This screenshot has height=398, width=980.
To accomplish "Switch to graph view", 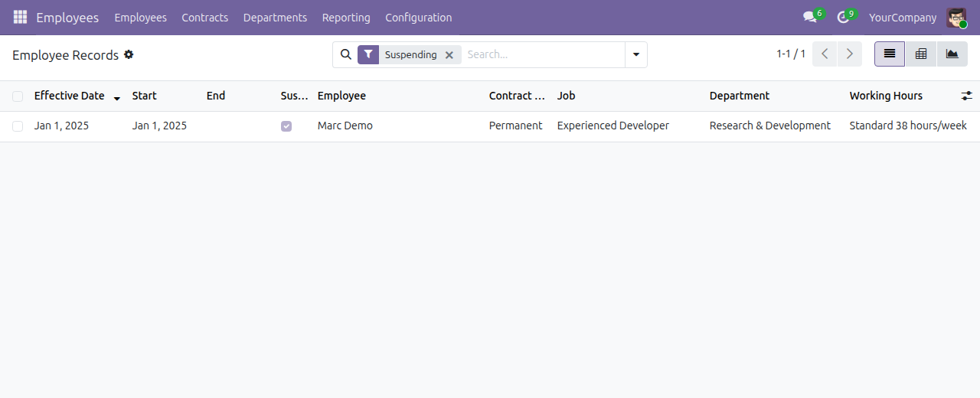I will pos(952,54).
